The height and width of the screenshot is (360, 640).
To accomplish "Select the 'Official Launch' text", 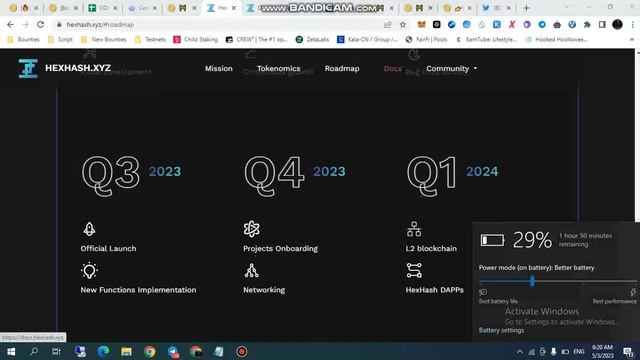I will tap(108, 248).
